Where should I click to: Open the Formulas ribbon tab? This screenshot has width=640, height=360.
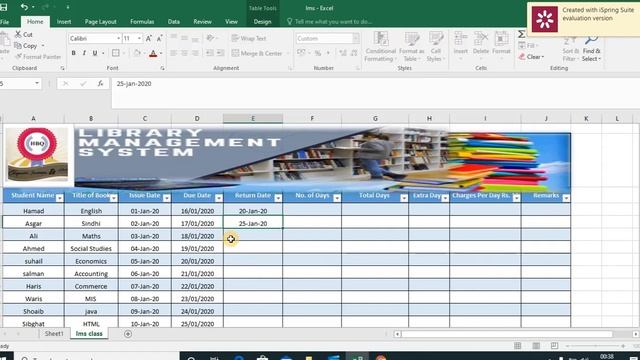tap(142, 22)
